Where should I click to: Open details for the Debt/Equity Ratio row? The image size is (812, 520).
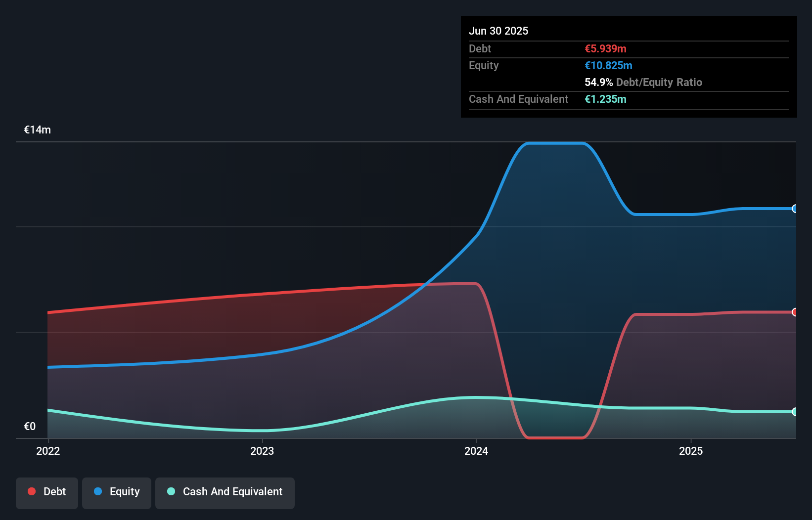click(x=643, y=82)
